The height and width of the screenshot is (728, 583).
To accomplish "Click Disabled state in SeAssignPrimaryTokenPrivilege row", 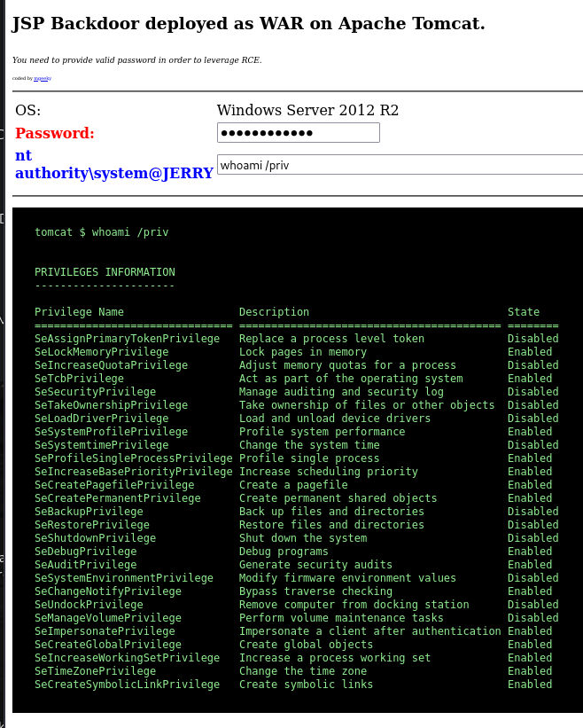I will coord(533,339).
